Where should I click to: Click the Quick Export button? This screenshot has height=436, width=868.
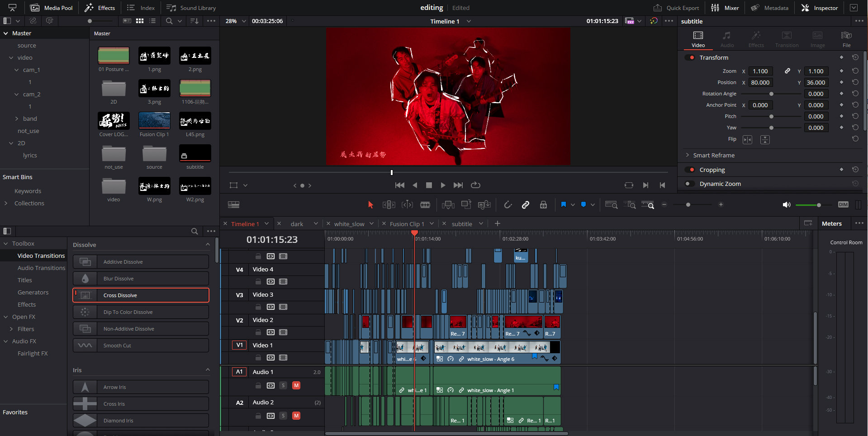pos(676,8)
